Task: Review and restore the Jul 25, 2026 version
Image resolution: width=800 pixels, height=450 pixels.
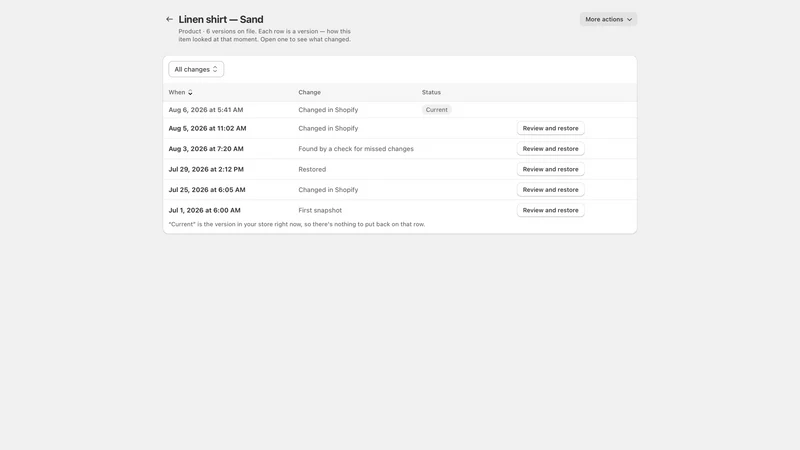Action: [x=551, y=189]
